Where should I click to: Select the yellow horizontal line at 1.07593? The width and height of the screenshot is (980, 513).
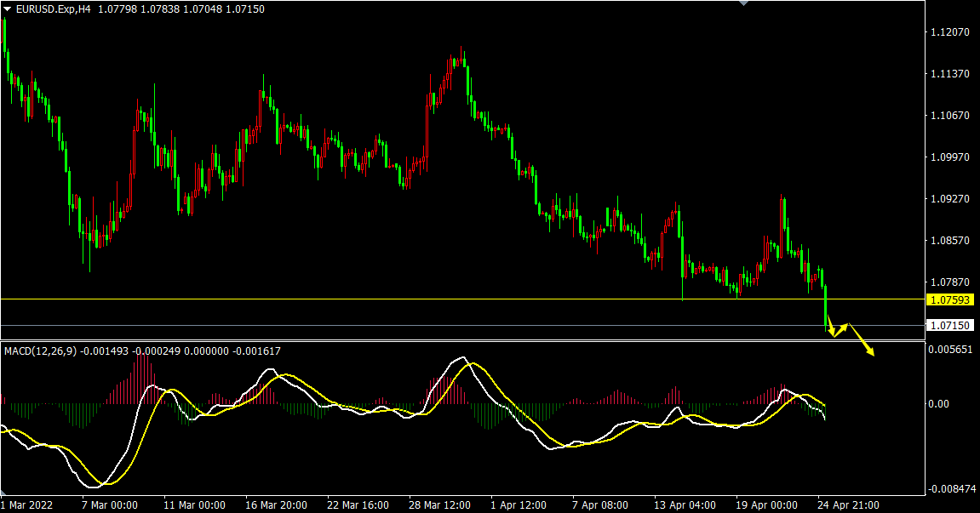(426, 299)
